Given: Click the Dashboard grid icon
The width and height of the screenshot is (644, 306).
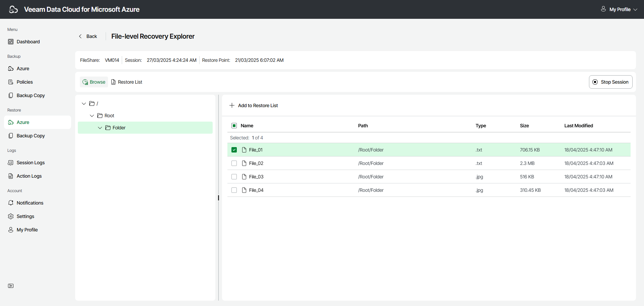Looking at the screenshot, I should pyautogui.click(x=11, y=42).
